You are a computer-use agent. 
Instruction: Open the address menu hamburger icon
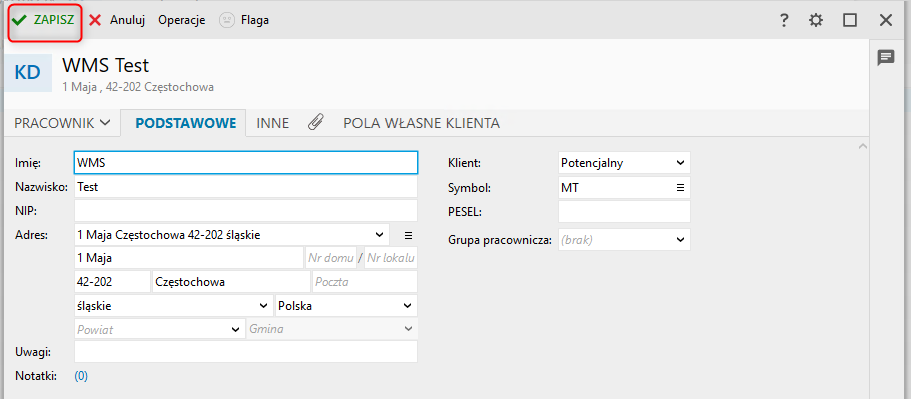coord(408,235)
